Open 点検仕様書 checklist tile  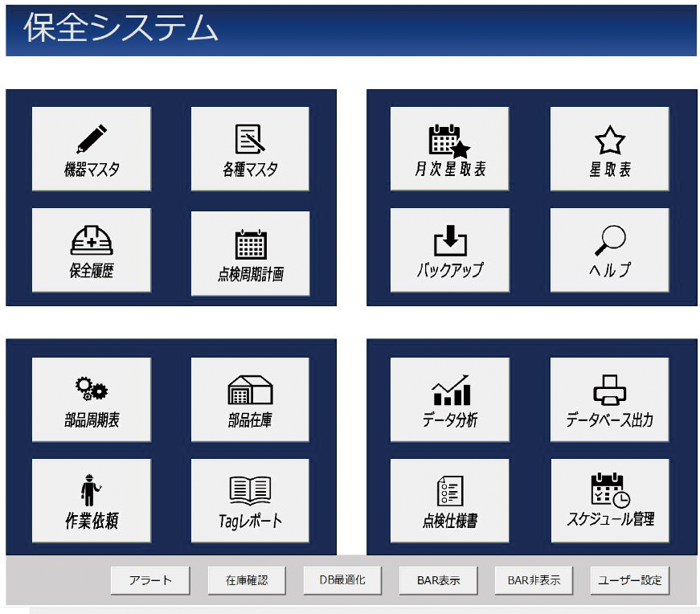(x=449, y=501)
